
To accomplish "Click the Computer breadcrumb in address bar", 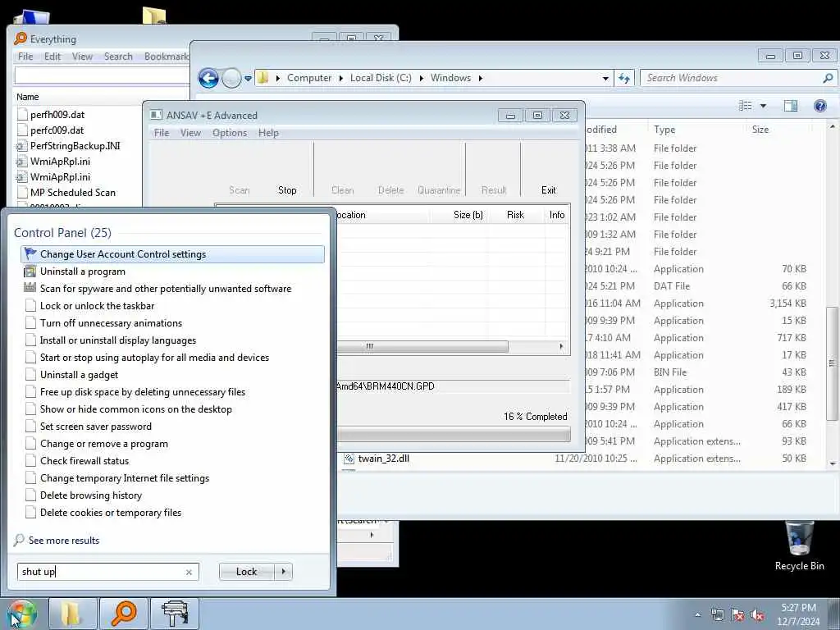I will tap(309, 78).
